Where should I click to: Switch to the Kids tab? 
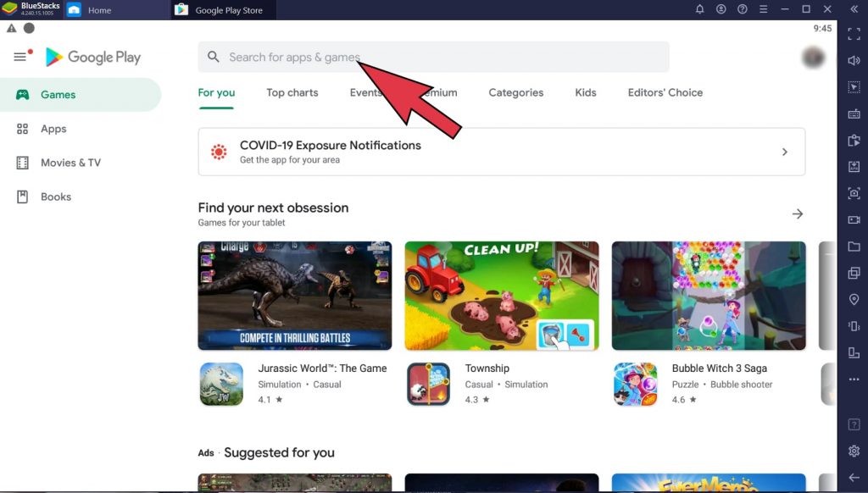585,92
